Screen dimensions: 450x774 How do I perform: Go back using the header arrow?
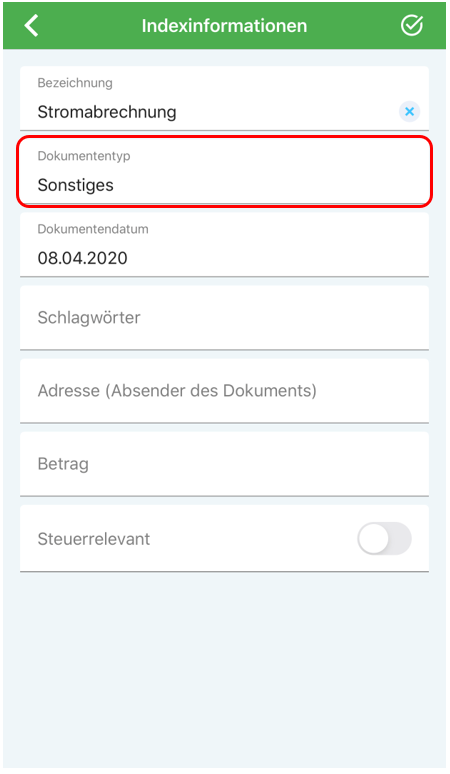(x=32, y=25)
